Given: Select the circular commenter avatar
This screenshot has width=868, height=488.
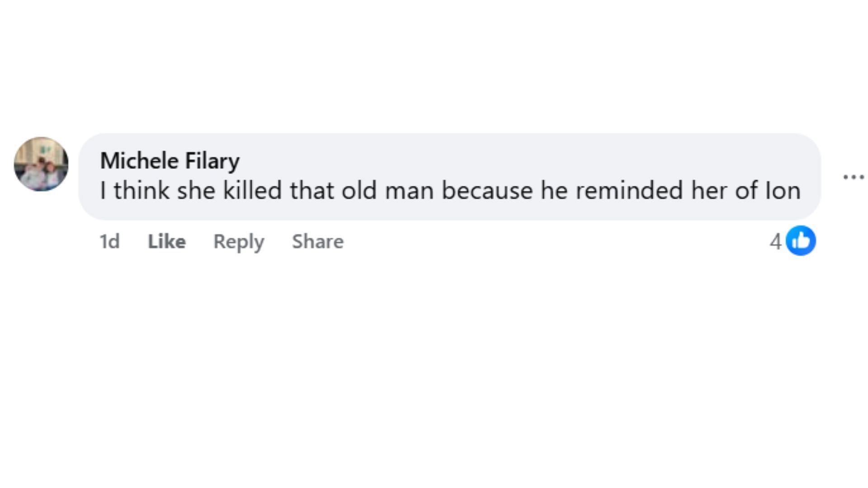Looking at the screenshot, I should pyautogui.click(x=41, y=164).
